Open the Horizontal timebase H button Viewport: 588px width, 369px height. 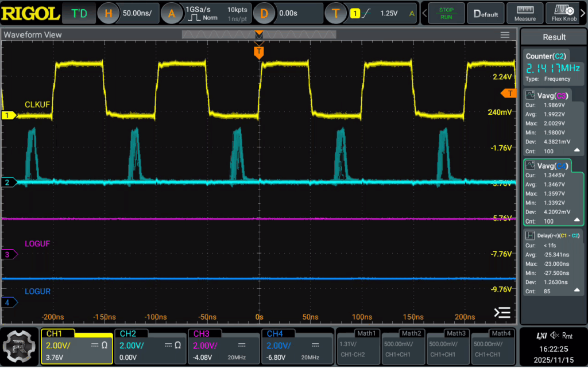(108, 14)
